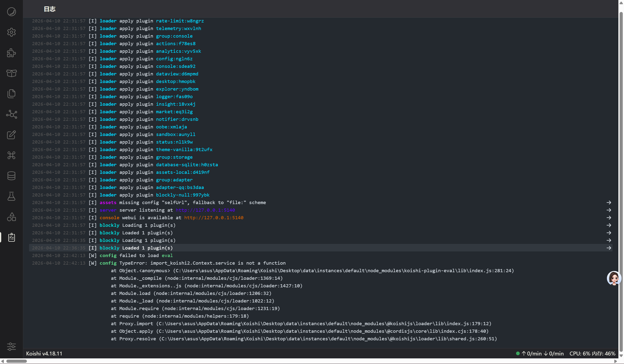Open the settings sliders icon at bottom
The width and height of the screenshot is (624, 364).
(x=11, y=347)
